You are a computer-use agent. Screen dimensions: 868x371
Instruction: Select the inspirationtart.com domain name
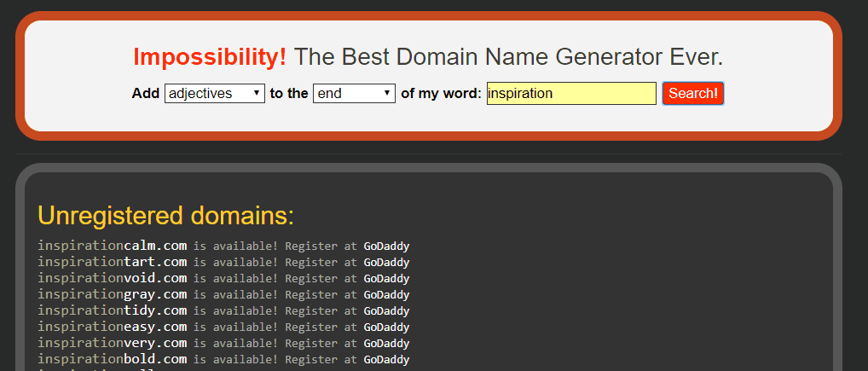pyautogui.click(x=112, y=263)
